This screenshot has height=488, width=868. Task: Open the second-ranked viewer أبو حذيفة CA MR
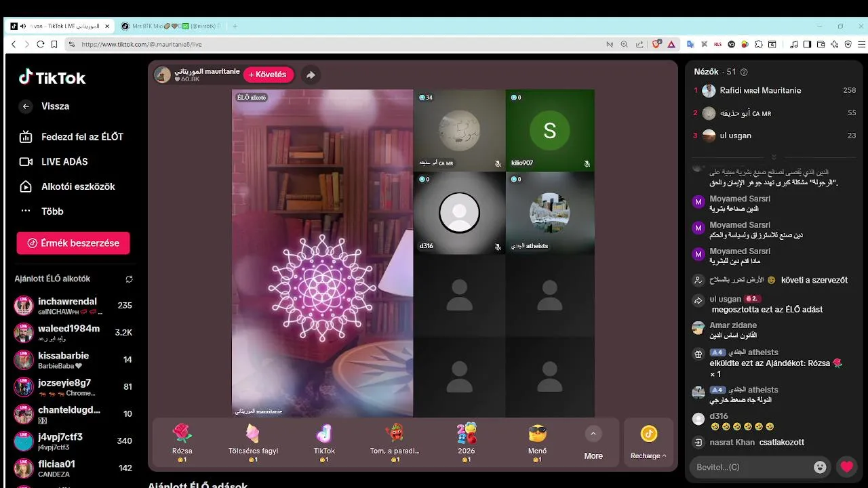tap(775, 113)
